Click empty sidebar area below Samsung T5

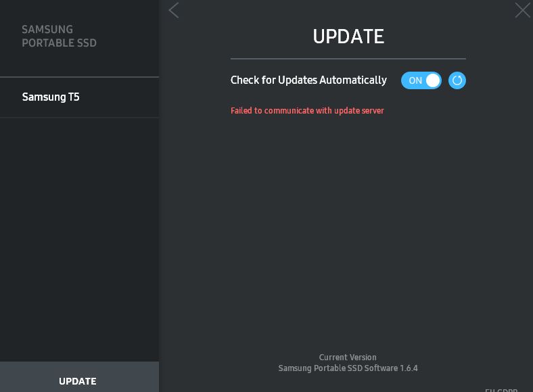tap(79, 237)
